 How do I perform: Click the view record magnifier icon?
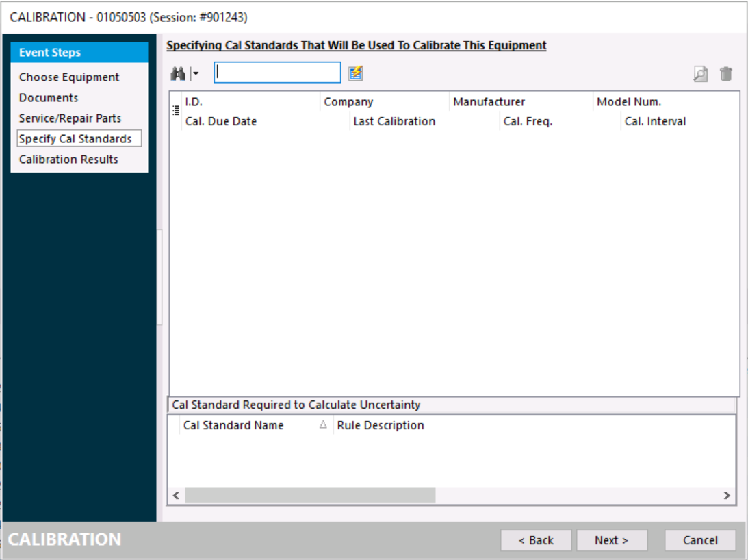point(700,75)
